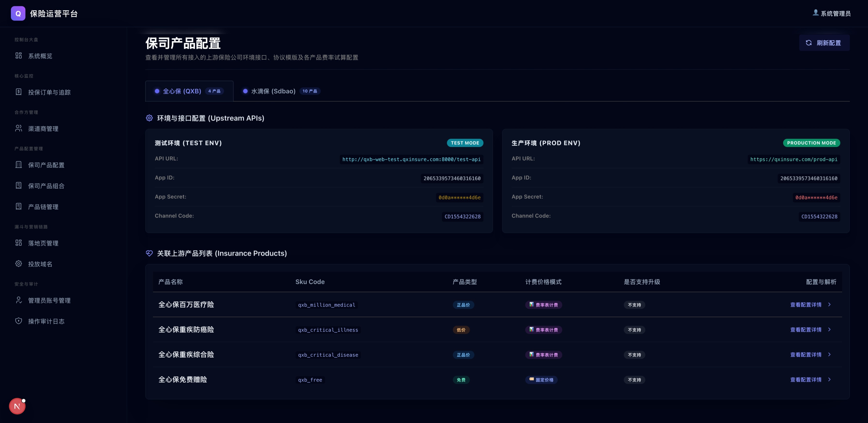
Task: Click the 4 产品 count badge
Action: tap(214, 91)
